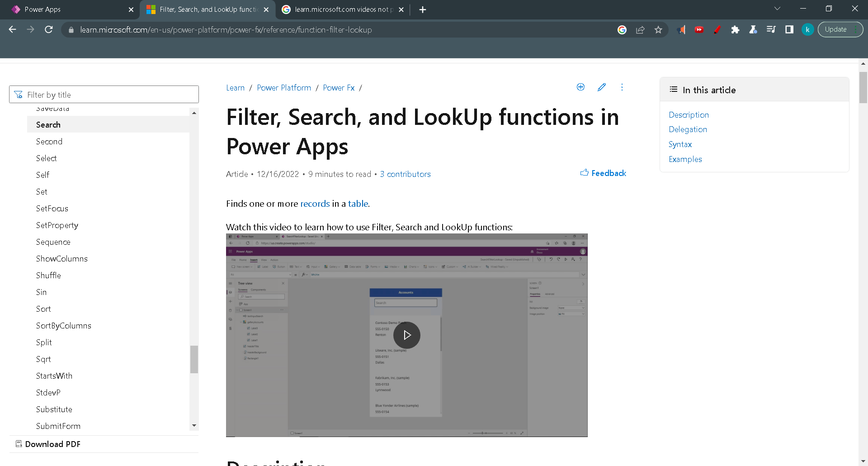Viewport: 868px width, 466px height.
Task: Open the Power Platform breadcrumb link
Action: (x=284, y=88)
